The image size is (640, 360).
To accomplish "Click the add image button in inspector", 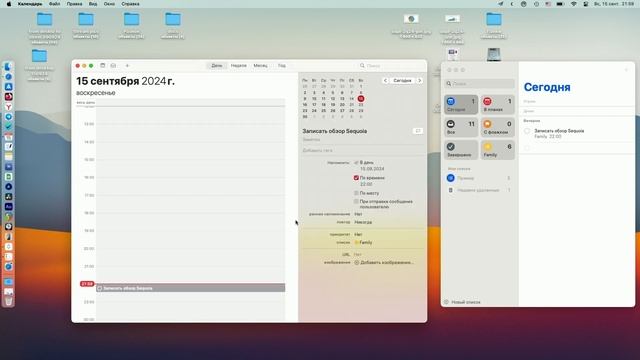I will pos(384,262).
